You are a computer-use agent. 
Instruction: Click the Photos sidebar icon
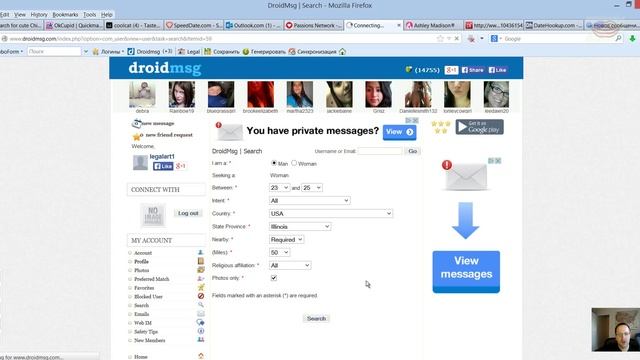pos(200,270)
